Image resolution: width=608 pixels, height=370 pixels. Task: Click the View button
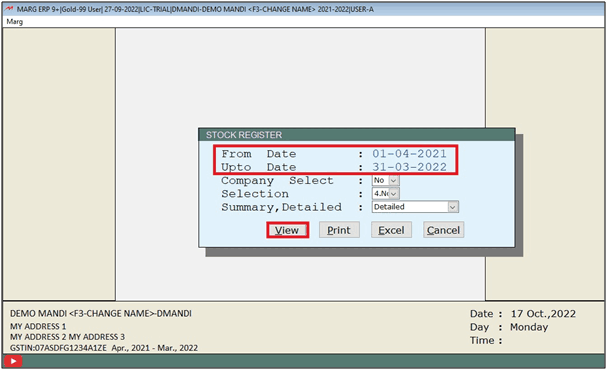click(x=287, y=230)
